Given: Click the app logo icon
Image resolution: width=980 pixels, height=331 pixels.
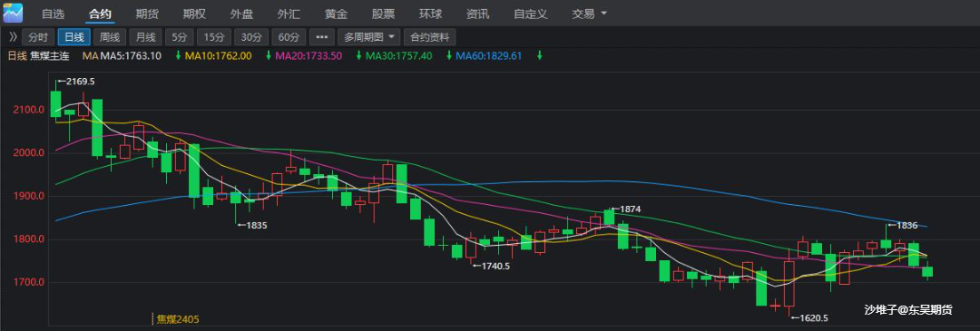Looking at the screenshot, I should point(13,13).
